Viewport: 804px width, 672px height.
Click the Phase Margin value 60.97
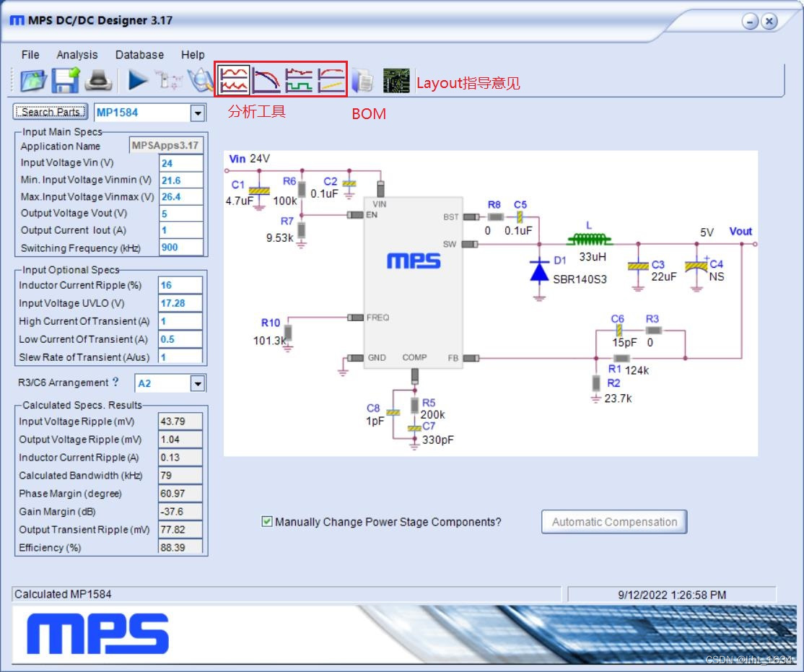(180, 494)
